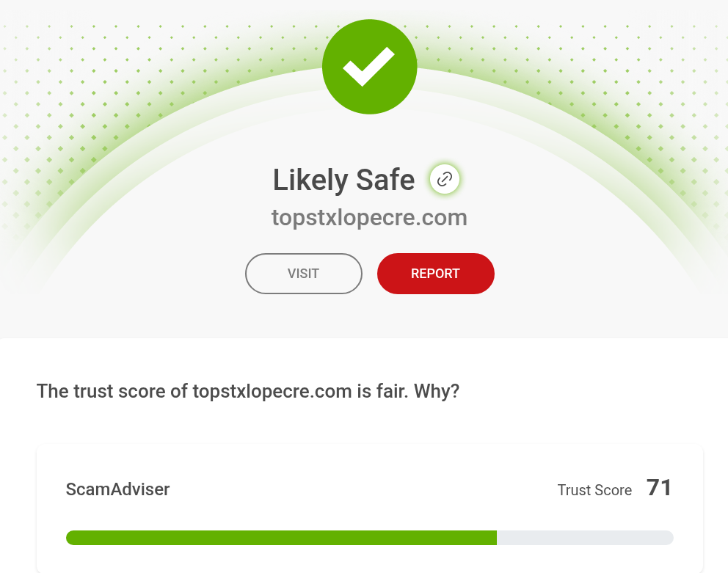Click the Trust Score label
Screen dimensions: 728x573
click(594, 490)
